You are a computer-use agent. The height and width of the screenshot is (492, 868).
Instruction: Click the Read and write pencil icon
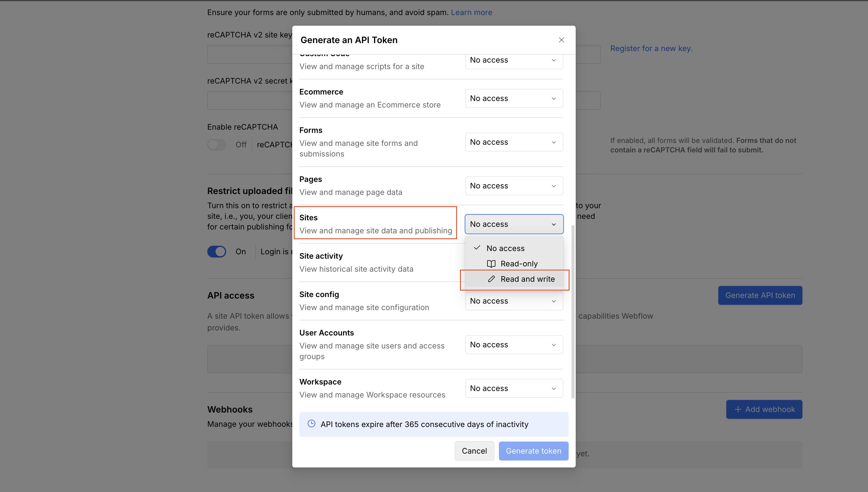491,279
